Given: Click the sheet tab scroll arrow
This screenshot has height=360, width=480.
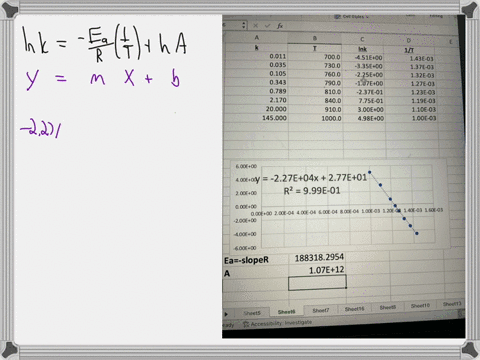Looking at the screenshot, I should [x=226, y=314].
